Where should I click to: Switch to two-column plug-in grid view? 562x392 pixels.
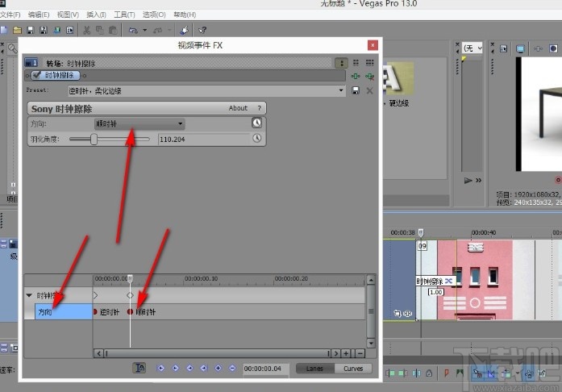[x=356, y=63]
